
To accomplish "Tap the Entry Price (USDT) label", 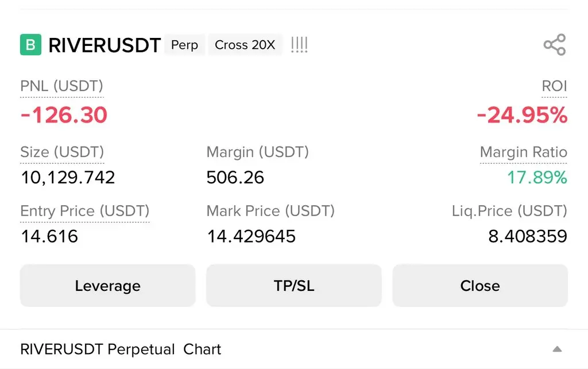I will (85, 211).
